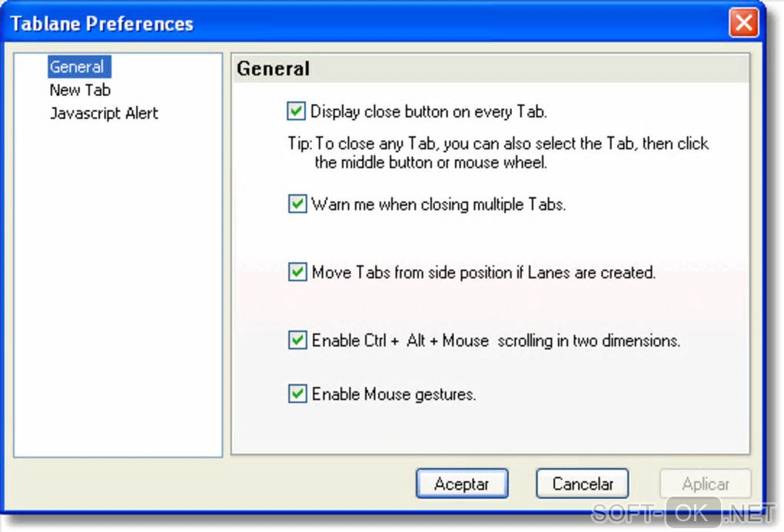Click the General section header bar
The width and height of the screenshot is (784, 532).
pyautogui.click(x=490, y=68)
